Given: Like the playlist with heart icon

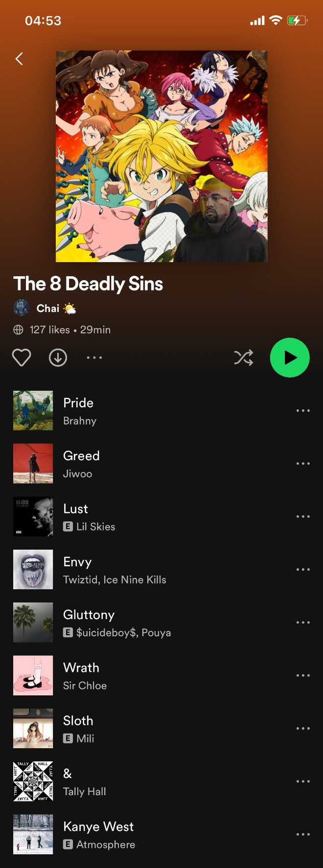Looking at the screenshot, I should [x=22, y=357].
